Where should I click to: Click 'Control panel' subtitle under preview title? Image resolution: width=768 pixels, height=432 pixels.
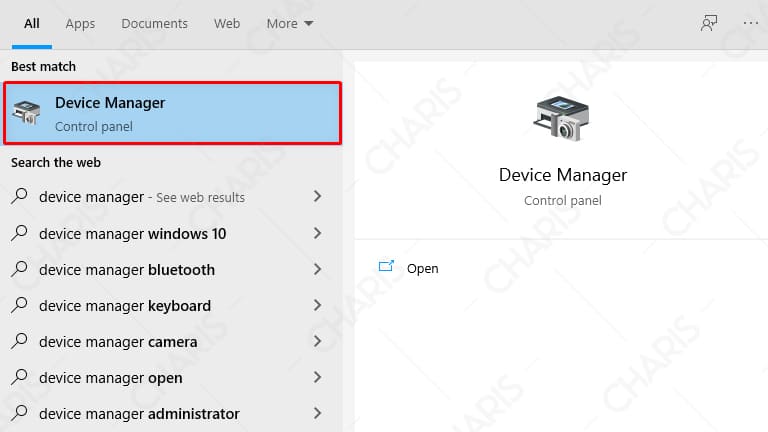pyautogui.click(x=563, y=201)
